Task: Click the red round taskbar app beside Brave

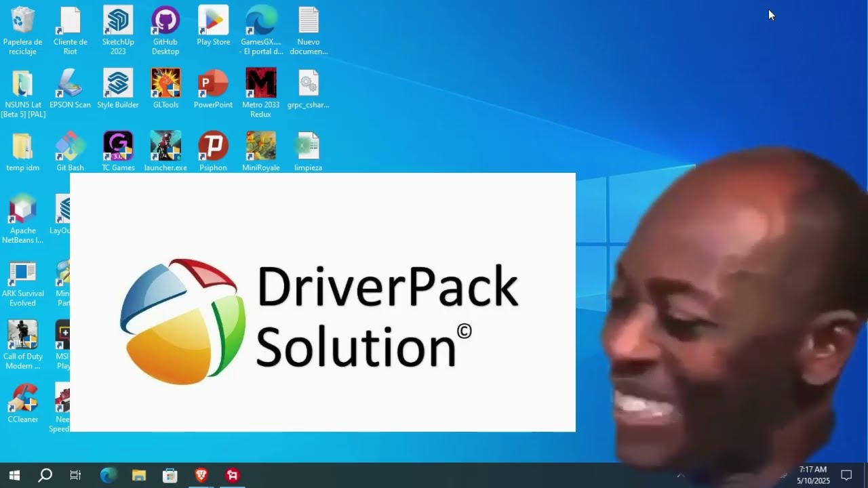Action: [x=233, y=475]
